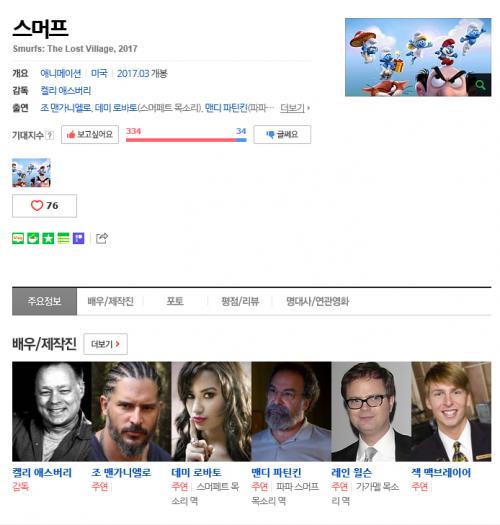Open the external share arrow icon
500x525 pixels.
102,238
